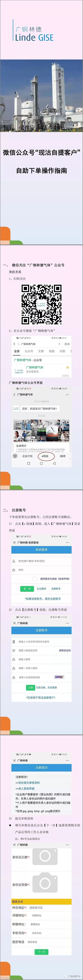Select the 公众号 search tab
This screenshot has height=980, width=83.
point(29,351)
